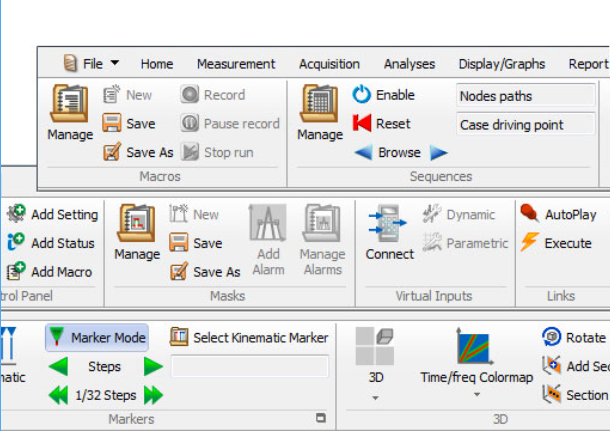The image size is (610, 431).
Task: Step marker forward with single green arrow
Action: pos(153,366)
